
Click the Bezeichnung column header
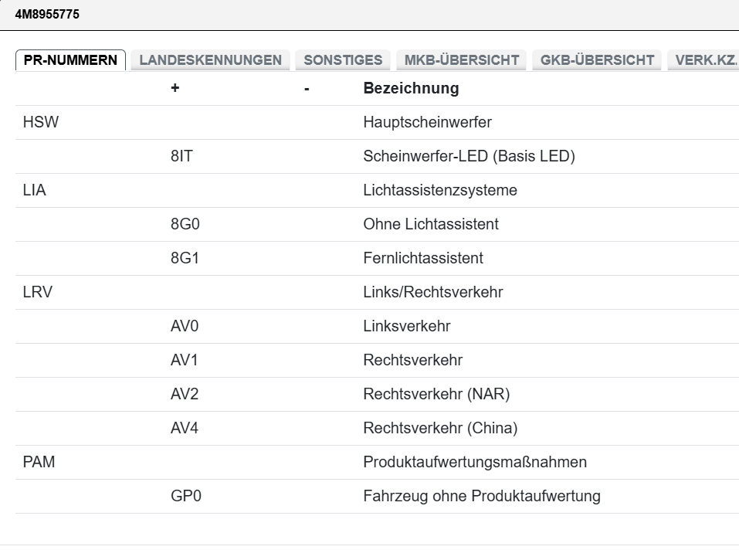411,88
